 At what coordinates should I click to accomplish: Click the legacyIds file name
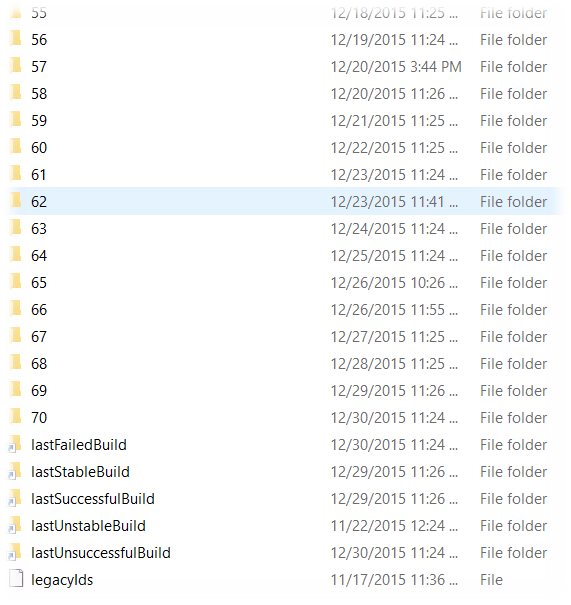[62, 580]
